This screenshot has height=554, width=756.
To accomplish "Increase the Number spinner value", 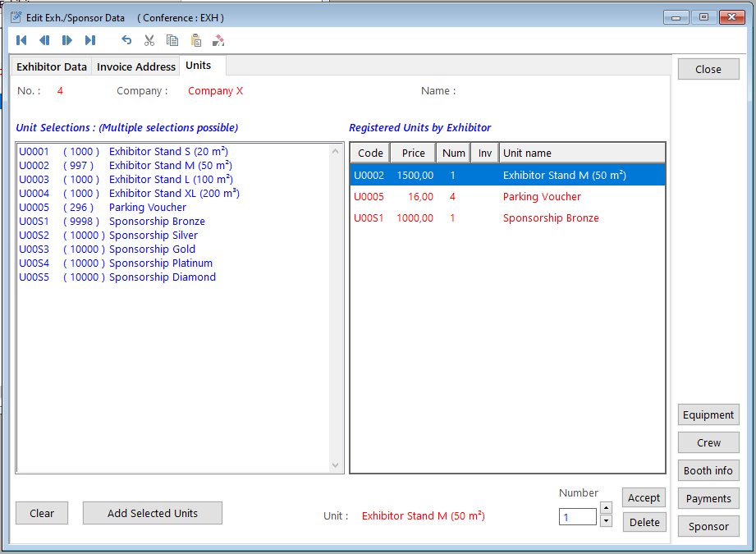I will click(606, 508).
